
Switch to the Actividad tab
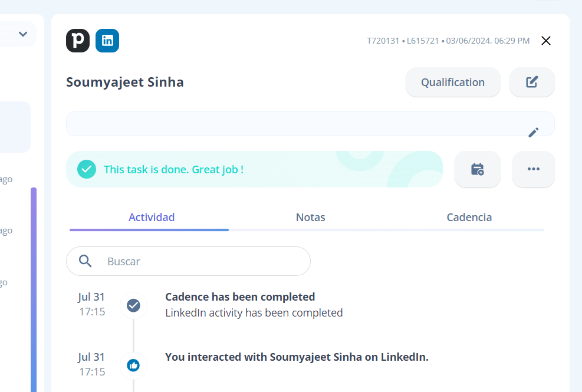coord(152,217)
